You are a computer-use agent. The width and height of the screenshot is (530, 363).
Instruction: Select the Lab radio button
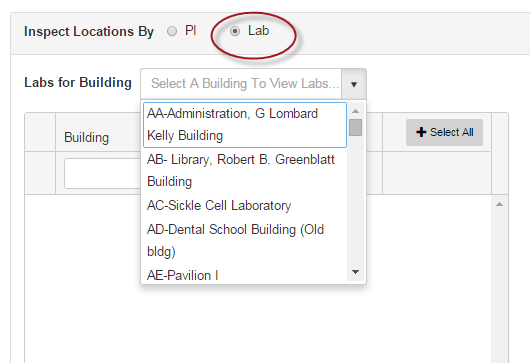[x=235, y=31]
